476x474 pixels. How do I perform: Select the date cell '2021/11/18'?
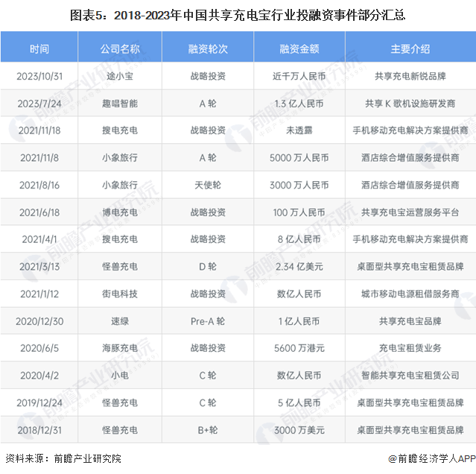tap(39, 130)
